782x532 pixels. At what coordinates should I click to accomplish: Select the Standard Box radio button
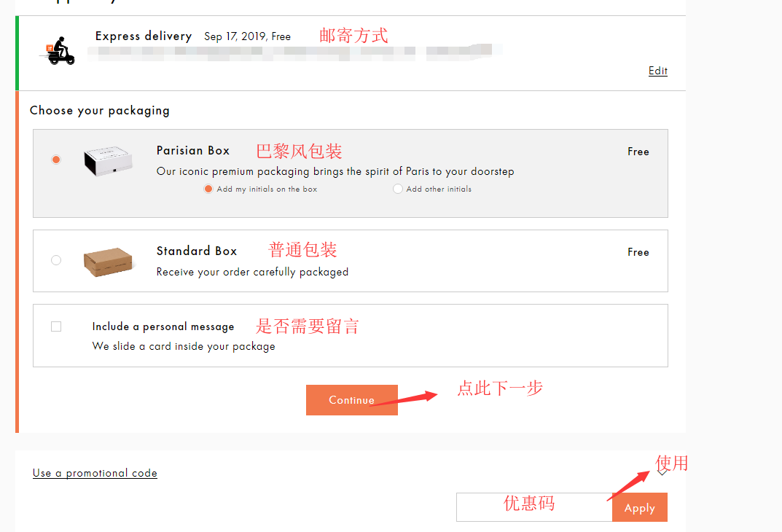[56, 260]
